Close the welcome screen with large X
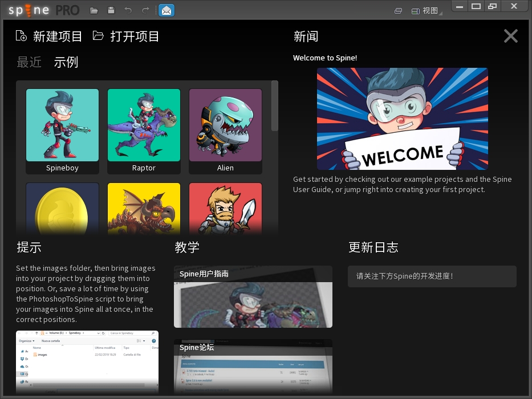This screenshot has height=399, width=532. coord(511,36)
